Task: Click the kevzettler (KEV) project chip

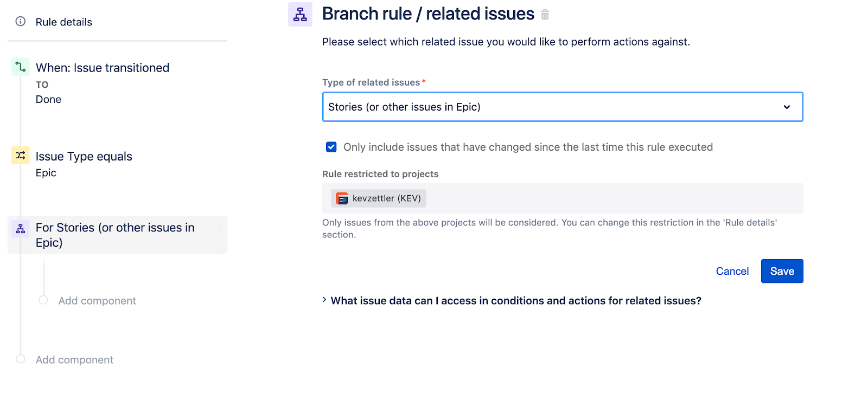Action: [378, 198]
